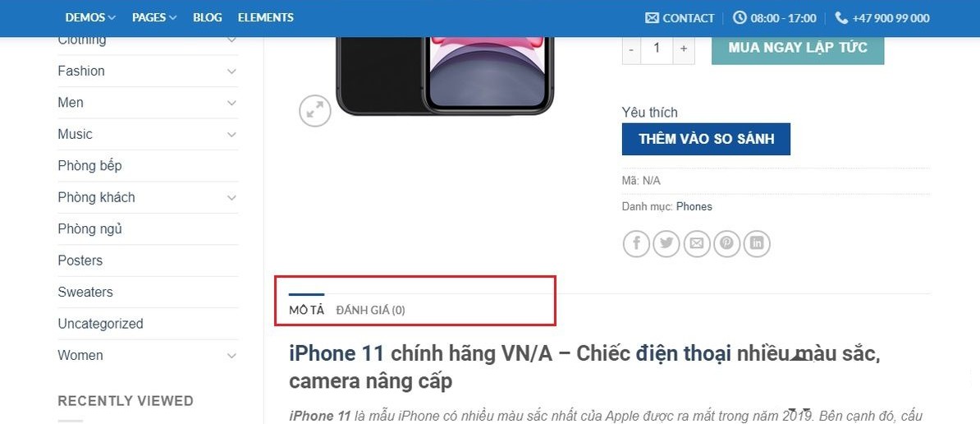
Task: Click the Mua ngay lập tức button
Action: pos(798,48)
